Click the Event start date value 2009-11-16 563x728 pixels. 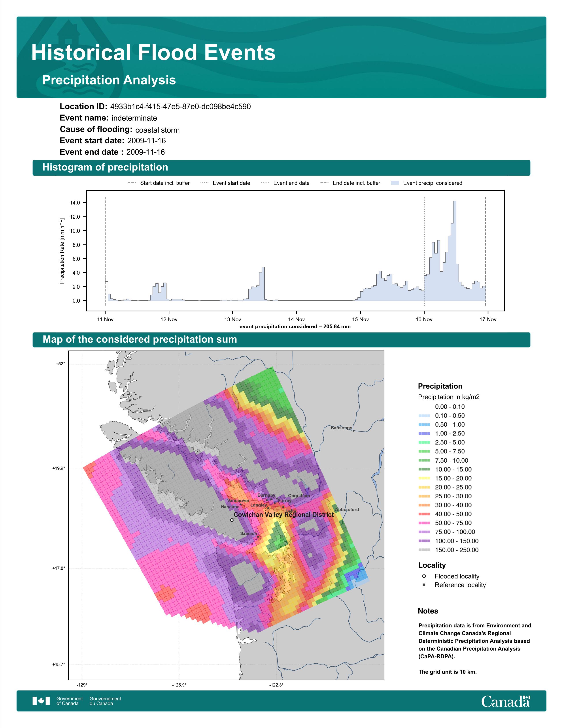[146, 141]
